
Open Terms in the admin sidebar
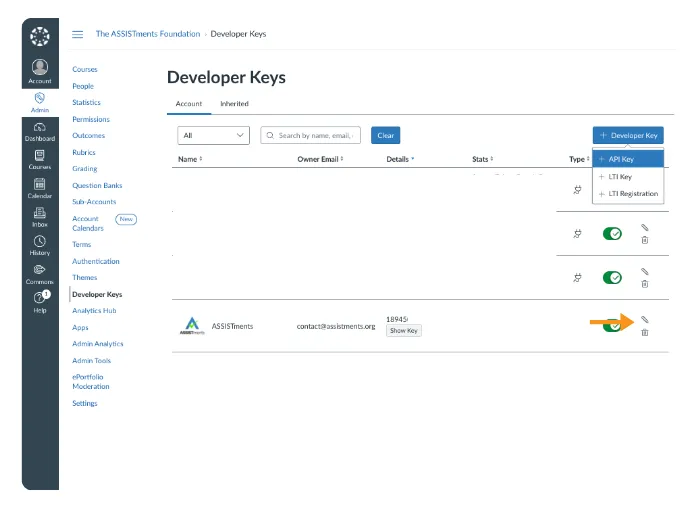[x=81, y=244]
